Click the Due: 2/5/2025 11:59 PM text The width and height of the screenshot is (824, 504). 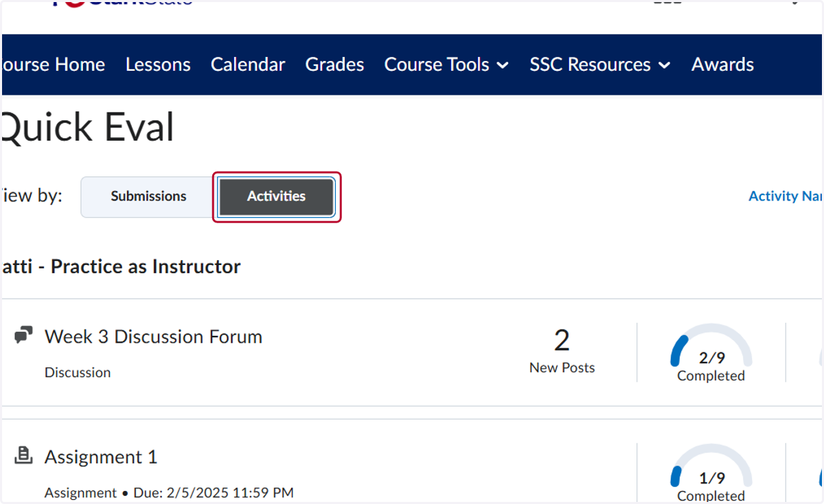click(x=213, y=493)
